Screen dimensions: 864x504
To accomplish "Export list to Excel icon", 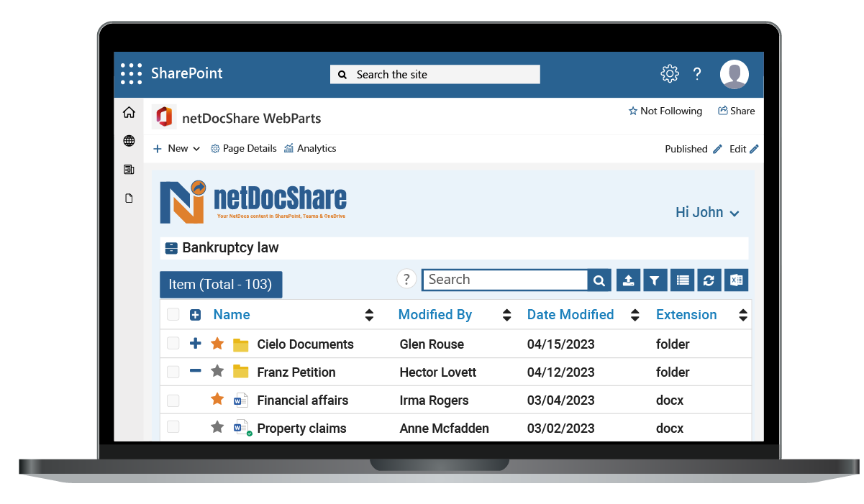I will coord(736,280).
